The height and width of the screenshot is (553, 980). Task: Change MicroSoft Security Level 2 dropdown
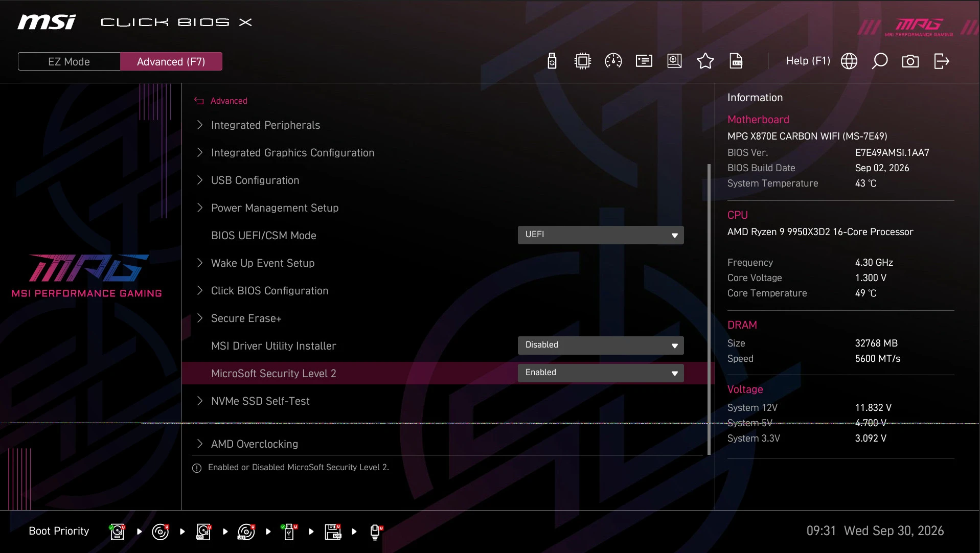601,373
